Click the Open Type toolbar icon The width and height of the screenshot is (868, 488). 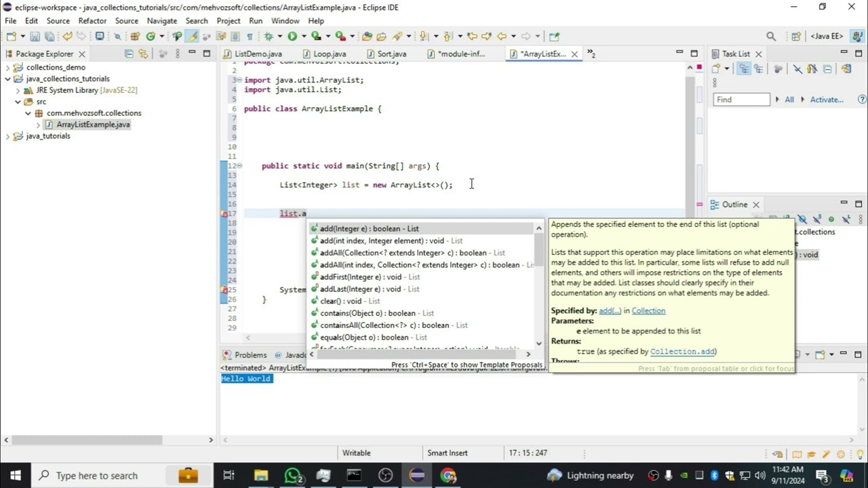(367, 36)
